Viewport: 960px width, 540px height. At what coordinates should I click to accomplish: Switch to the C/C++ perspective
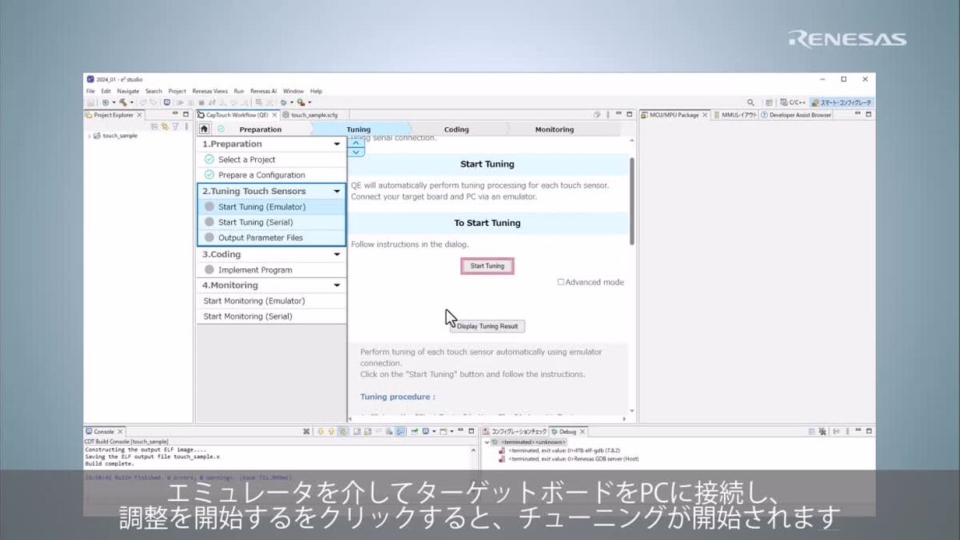tap(793, 102)
